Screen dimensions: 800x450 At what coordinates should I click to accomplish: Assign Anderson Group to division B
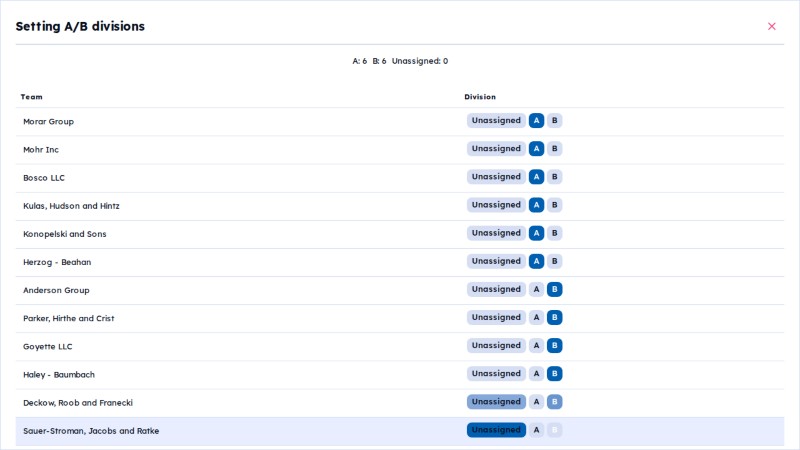click(555, 289)
